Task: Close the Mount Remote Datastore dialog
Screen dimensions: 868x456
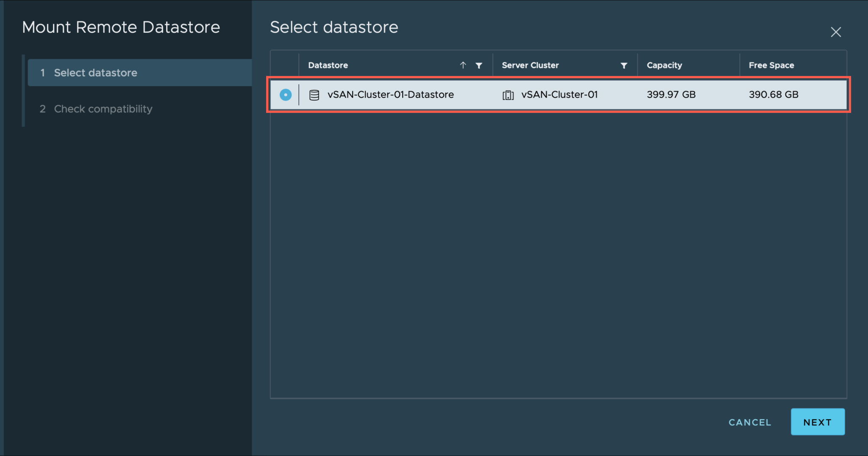Action: coord(836,32)
